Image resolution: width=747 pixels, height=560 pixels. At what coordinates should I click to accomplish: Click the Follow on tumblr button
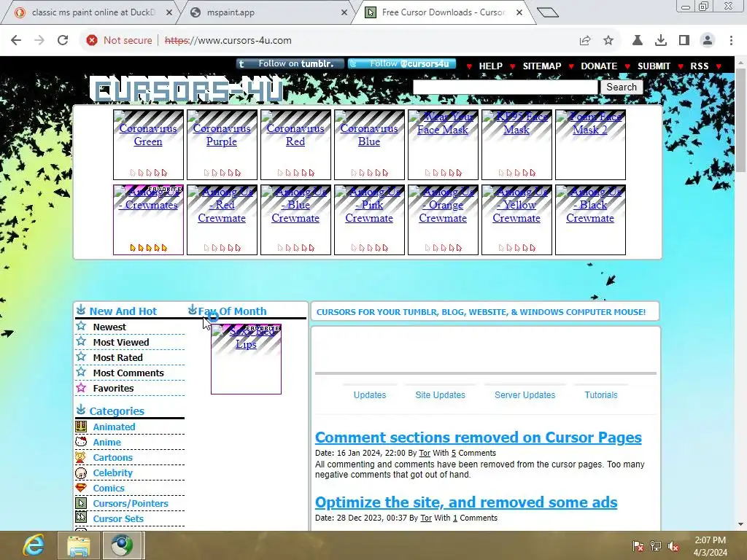(x=290, y=64)
